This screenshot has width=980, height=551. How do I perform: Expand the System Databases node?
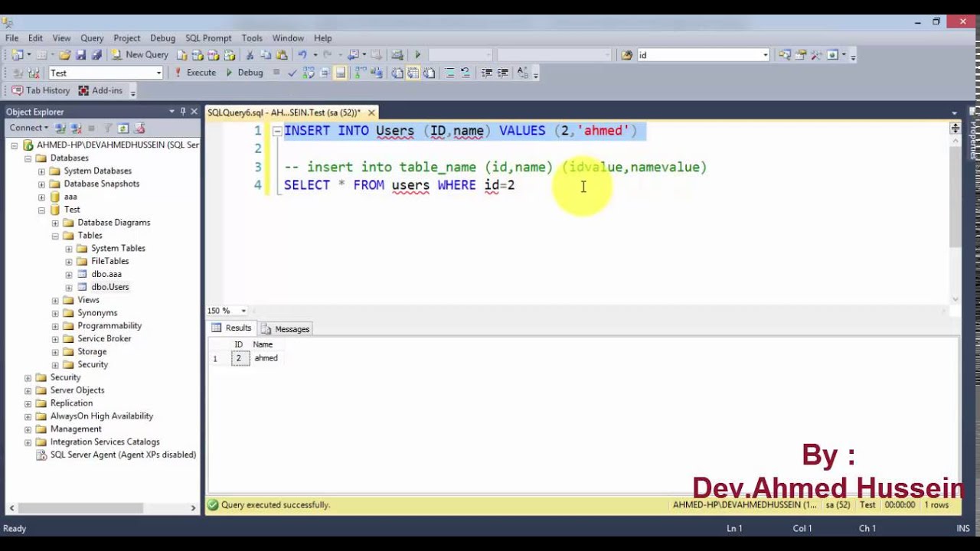tap(42, 171)
